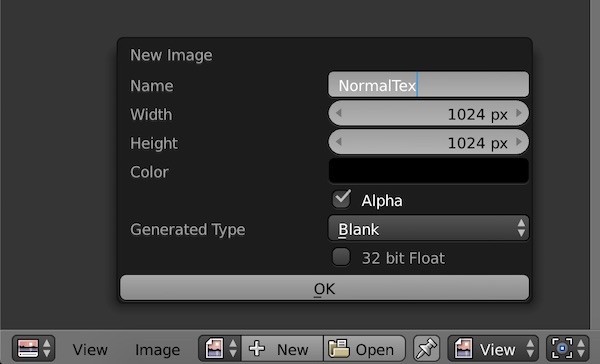Click the NormalTex name input field
This screenshot has height=364, width=600.
429,85
